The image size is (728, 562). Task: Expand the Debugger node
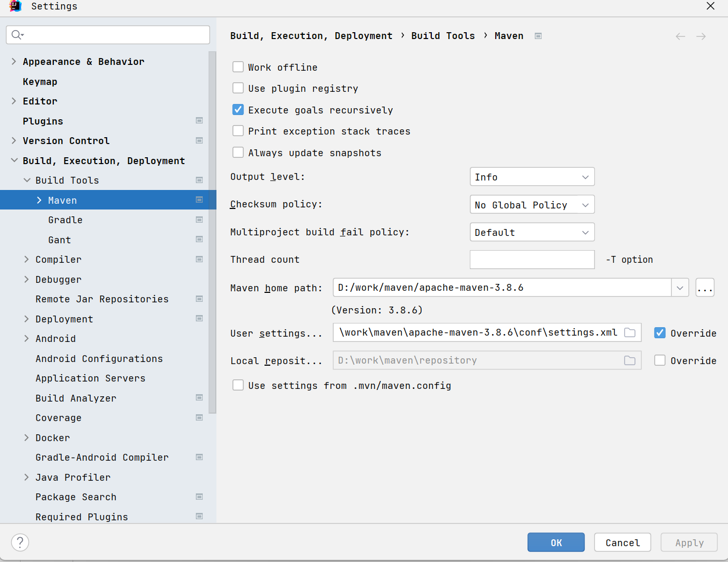pos(26,279)
